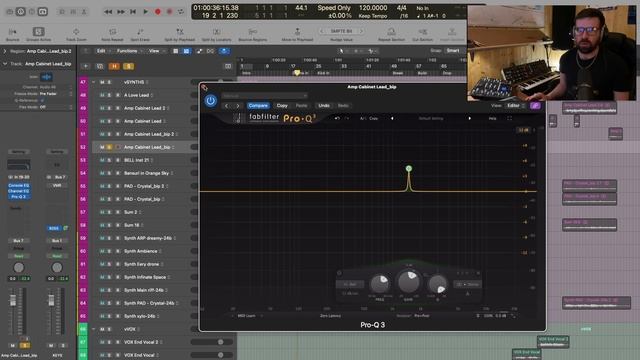Open the View Editor dropdown
The width and height of the screenshot is (640, 360).
point(516,106)
